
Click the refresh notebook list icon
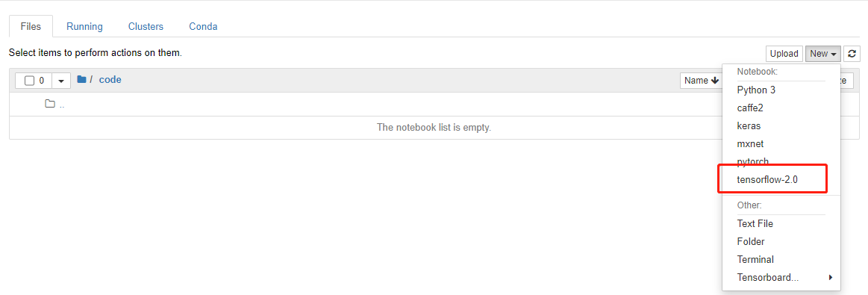tap(852, 54)
